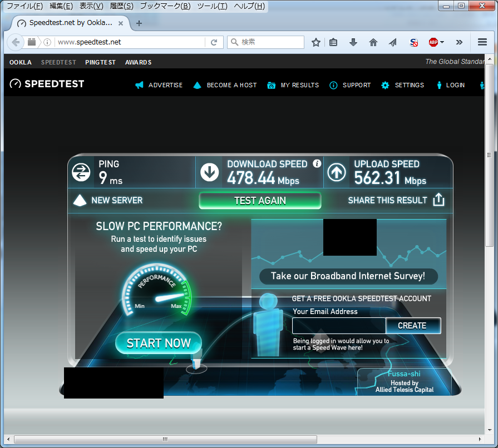Open the 履歴(S) menu
Screen dimensions: 498x448
tap(121, 6)
